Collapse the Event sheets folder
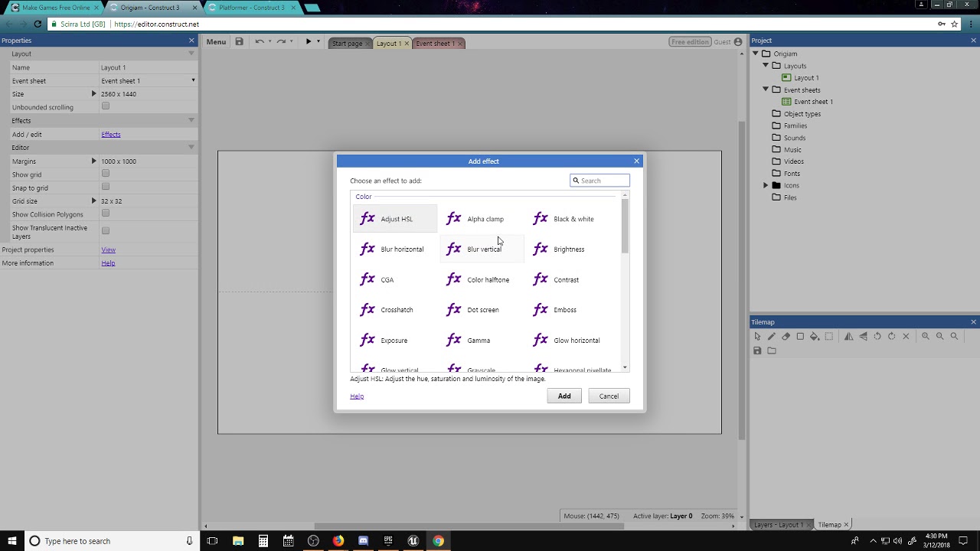The height and width of the screenshot is (551, 980). (766, 90)
